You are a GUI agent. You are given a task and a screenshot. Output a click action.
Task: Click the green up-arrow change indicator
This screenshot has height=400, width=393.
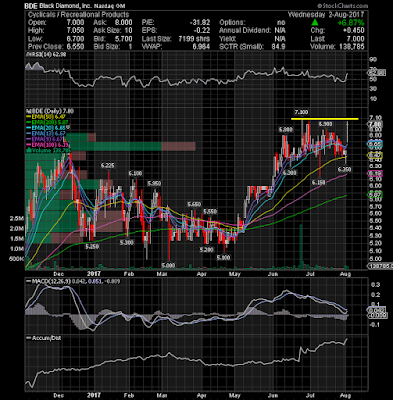(x=315, y=23)
